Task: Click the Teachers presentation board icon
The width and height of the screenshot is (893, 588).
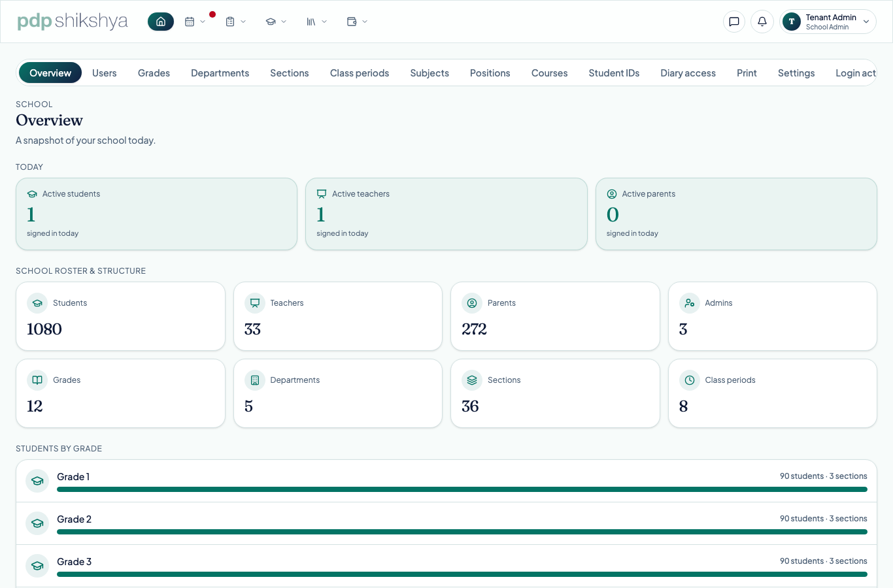Action: click(x=255, y=303)
